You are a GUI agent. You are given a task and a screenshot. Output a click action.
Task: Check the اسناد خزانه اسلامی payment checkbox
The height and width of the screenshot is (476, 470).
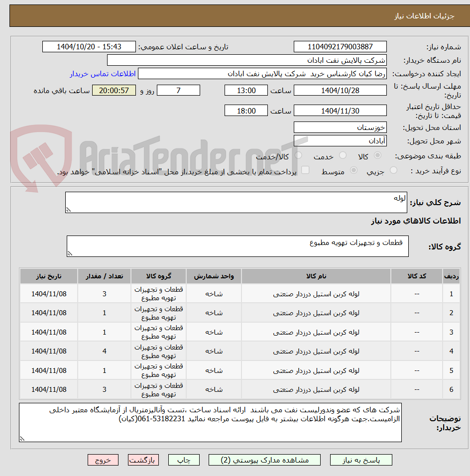(305, 170)
